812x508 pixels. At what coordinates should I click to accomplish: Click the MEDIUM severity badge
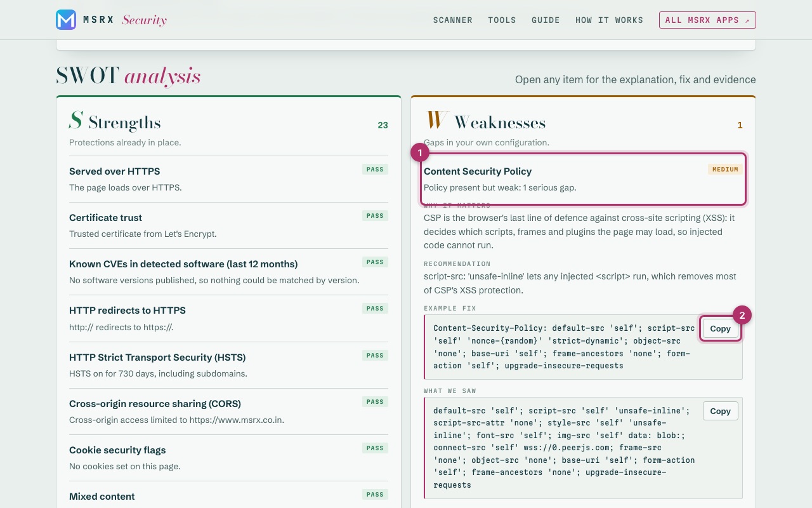point(725,170)
